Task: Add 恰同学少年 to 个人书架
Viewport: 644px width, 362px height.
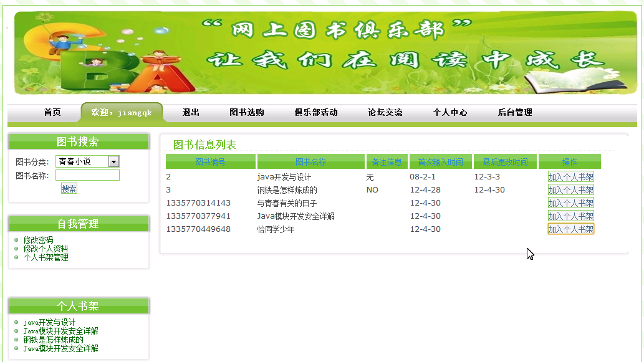Action: click(570, 229)
